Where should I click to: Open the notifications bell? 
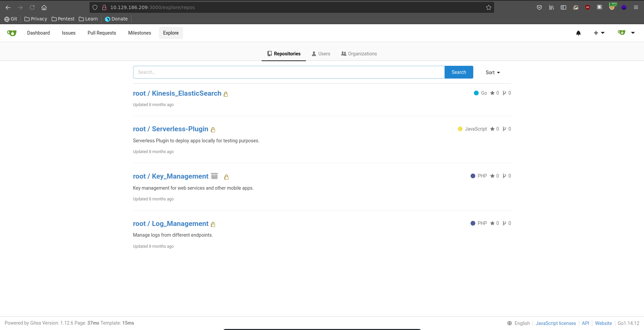point(578,33)
